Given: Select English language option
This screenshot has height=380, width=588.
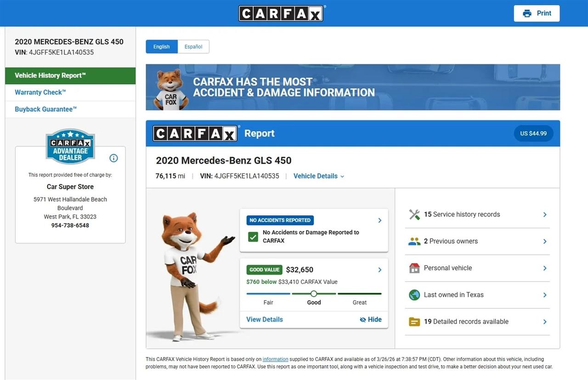Looking at the screenshot, I should click(x=161, y=47).
